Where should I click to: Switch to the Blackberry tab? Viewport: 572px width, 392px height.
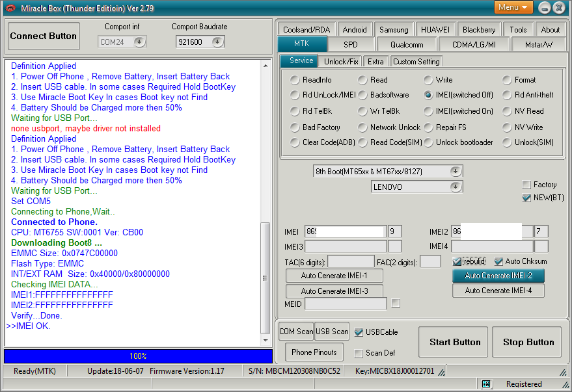479,29
